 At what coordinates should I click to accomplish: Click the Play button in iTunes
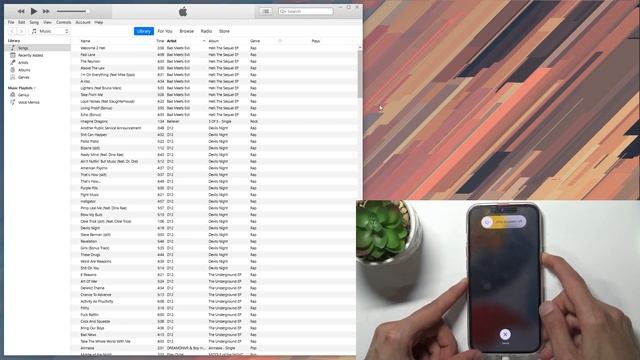point(34,11)
